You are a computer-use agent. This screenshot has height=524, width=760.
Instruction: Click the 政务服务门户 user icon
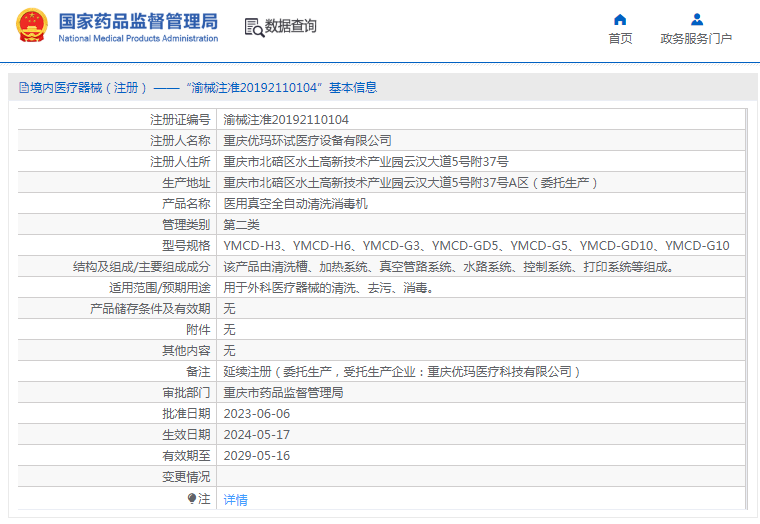pos(697,19)
